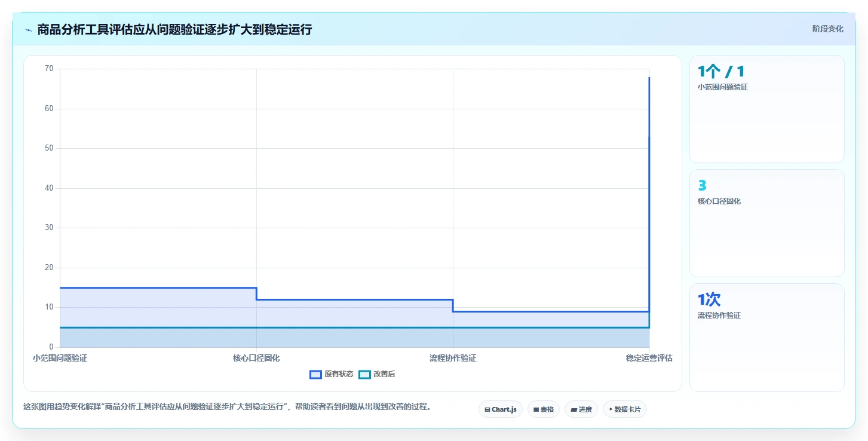868x441 pixels.
Task: Click x-axis label 流程协作验证
Action: point(453,358)
